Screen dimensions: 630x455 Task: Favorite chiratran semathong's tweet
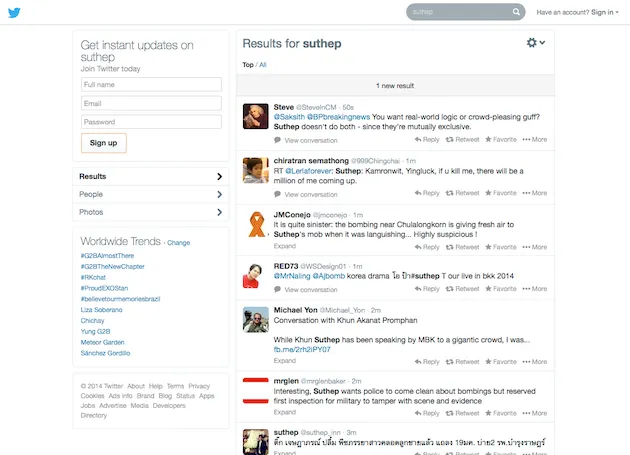pyautogui.click(x=501, y=193)
